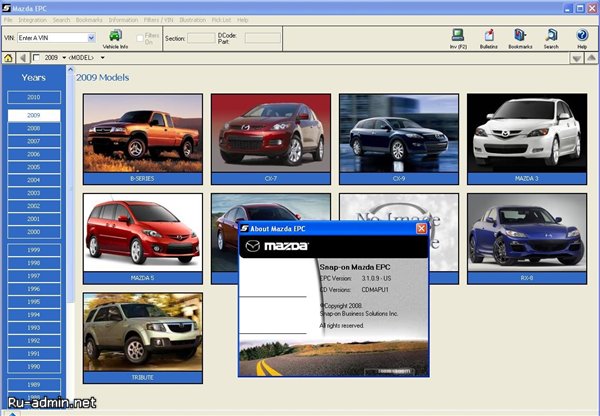Open the Search menu
Image resolution: width=600 pixels, height=416 pixels.
tap(61, 20)
